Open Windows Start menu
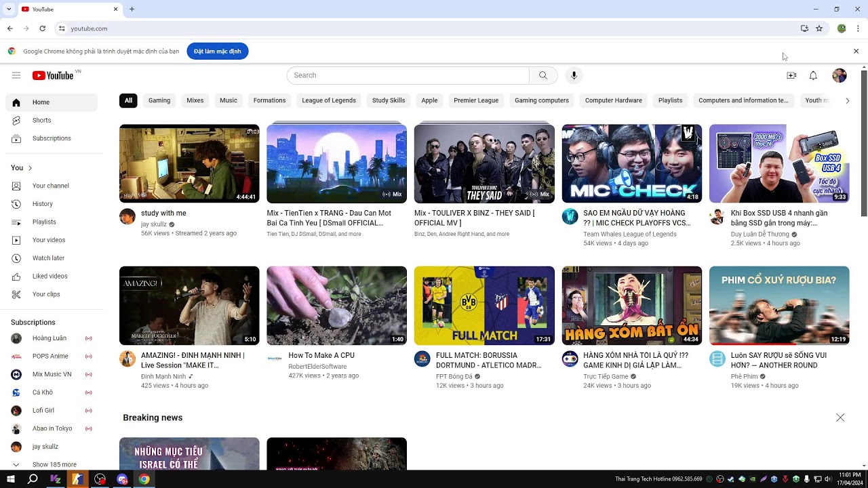Viewport: 868px width, 488px height. tap(10, 479)
